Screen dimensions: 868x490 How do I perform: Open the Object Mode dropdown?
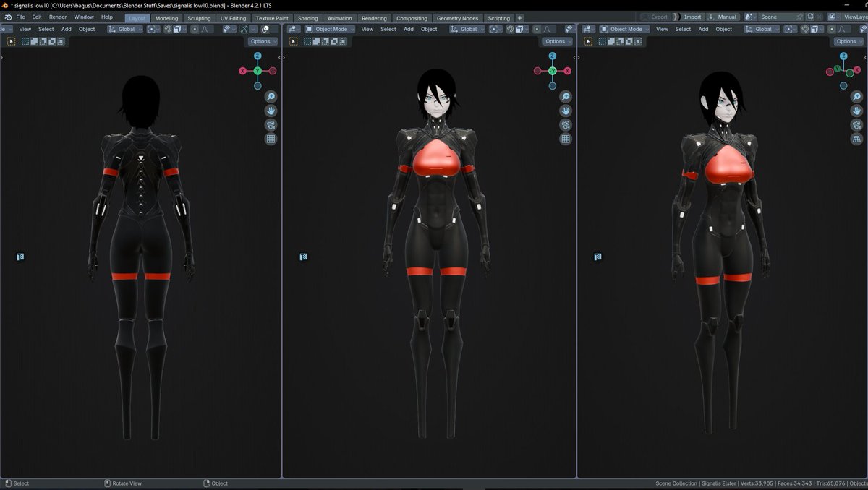point(329,29)
